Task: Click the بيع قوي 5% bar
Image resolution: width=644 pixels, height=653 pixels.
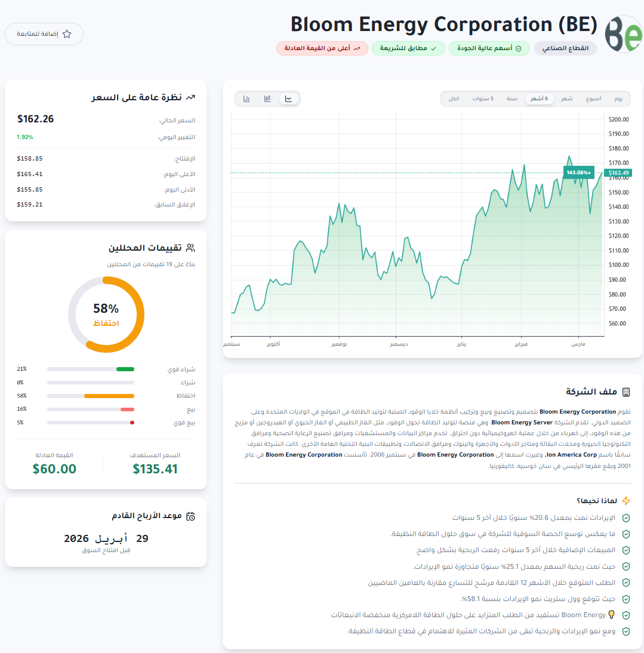Action: [x=132, y=423]
